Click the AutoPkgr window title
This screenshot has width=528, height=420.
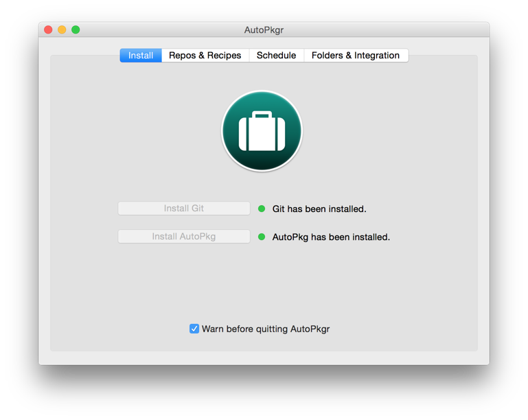pos(264,30)
